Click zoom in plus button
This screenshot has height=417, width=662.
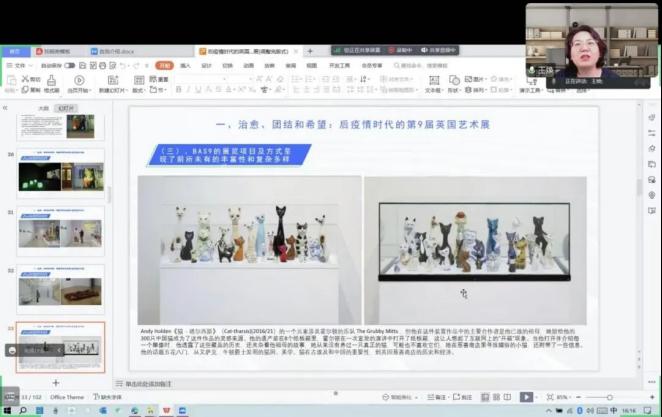652,397
